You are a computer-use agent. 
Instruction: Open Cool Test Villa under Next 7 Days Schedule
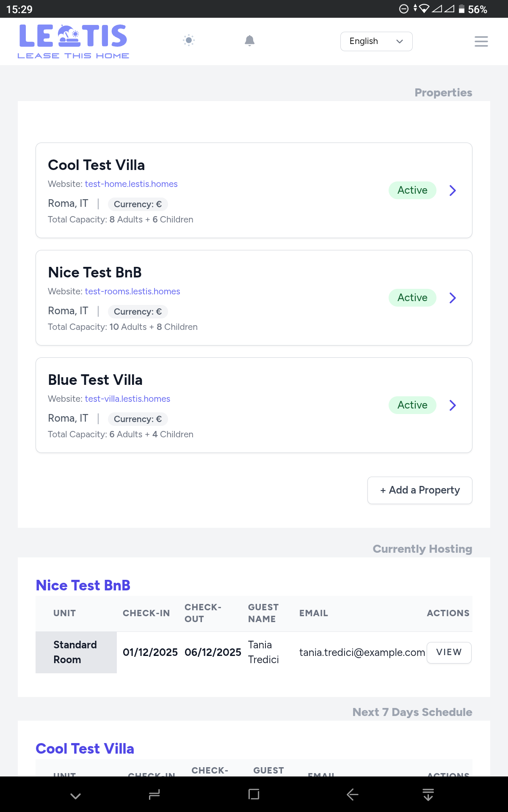click(85, 748)
